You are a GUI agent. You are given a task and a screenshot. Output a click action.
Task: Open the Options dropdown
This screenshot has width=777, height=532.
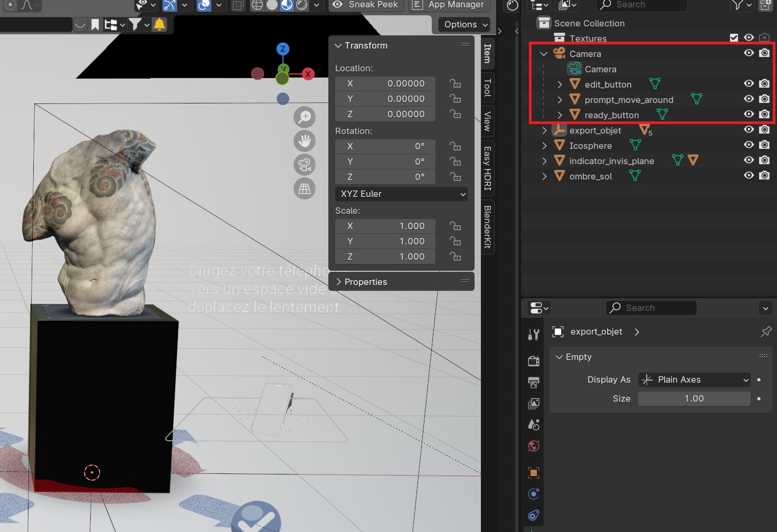[465, 24]
